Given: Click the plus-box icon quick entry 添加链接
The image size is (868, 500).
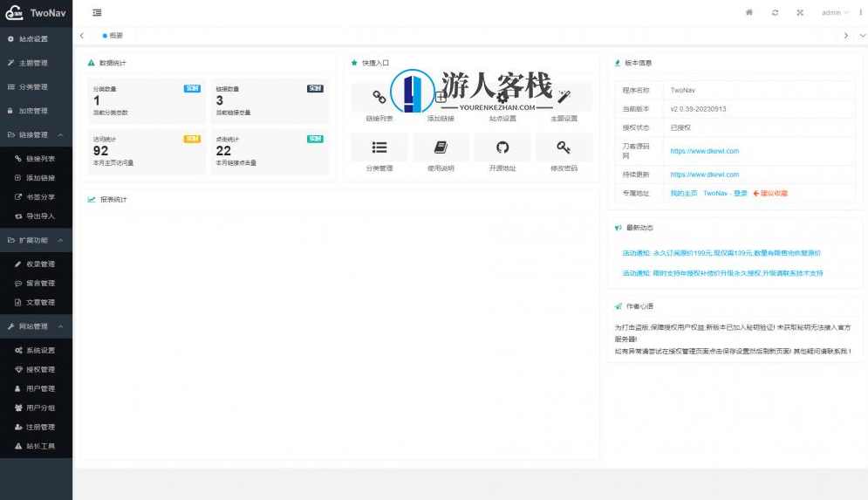Looking at the screenshot, I should (x=441, y=98).
